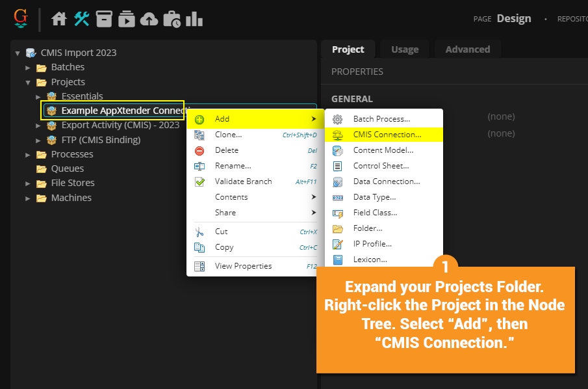Select the Processes folder node
The height and width of the screenshot is (389, 588).
(72, 154)
